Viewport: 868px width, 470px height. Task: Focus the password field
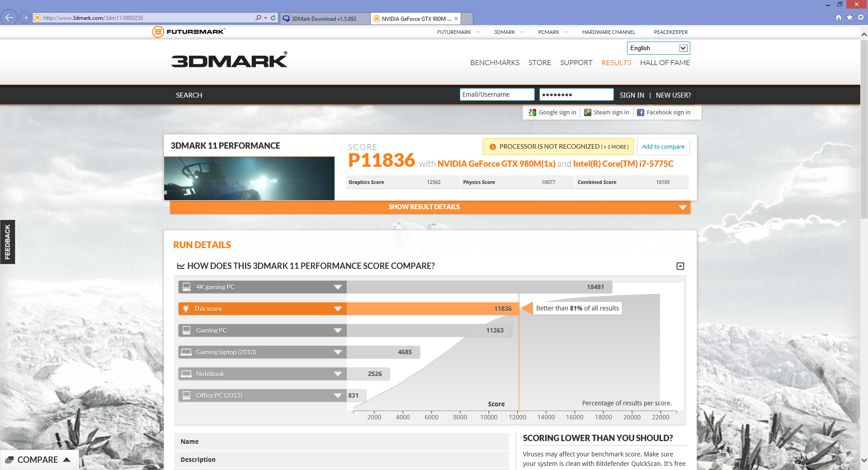[x=576, y=94]
